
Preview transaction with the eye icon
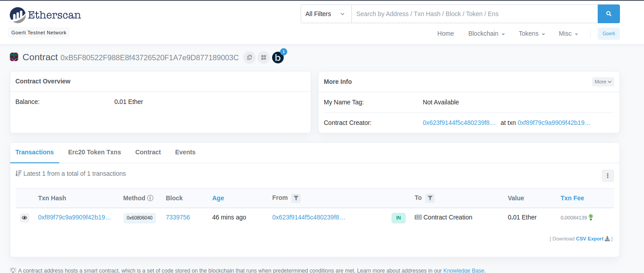pos(24,218)
